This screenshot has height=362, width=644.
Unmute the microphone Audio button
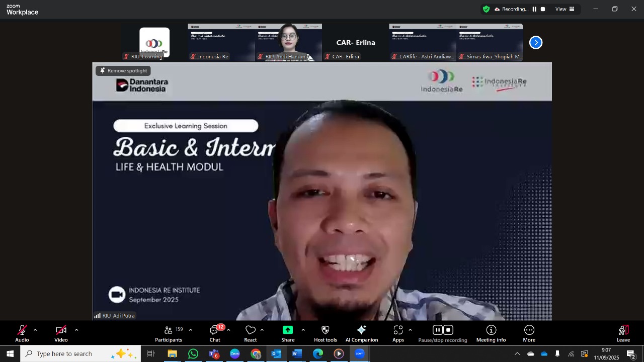tap(22, 330)
